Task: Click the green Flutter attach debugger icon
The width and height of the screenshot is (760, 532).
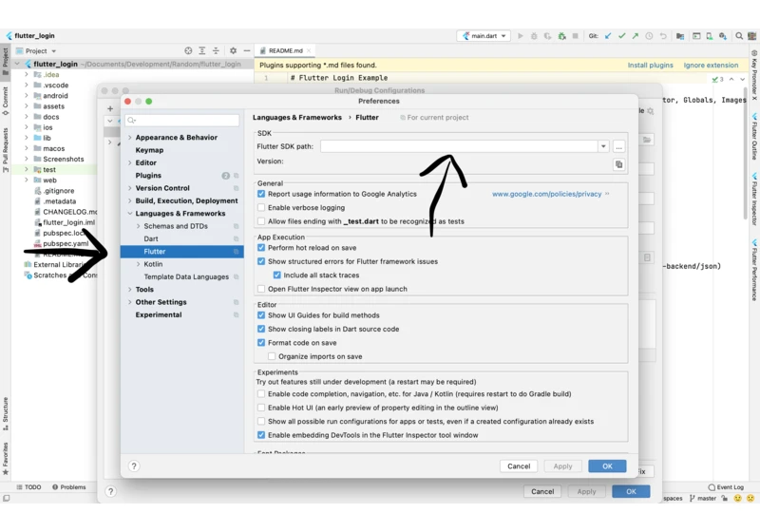Action: (x=561, y=36)
